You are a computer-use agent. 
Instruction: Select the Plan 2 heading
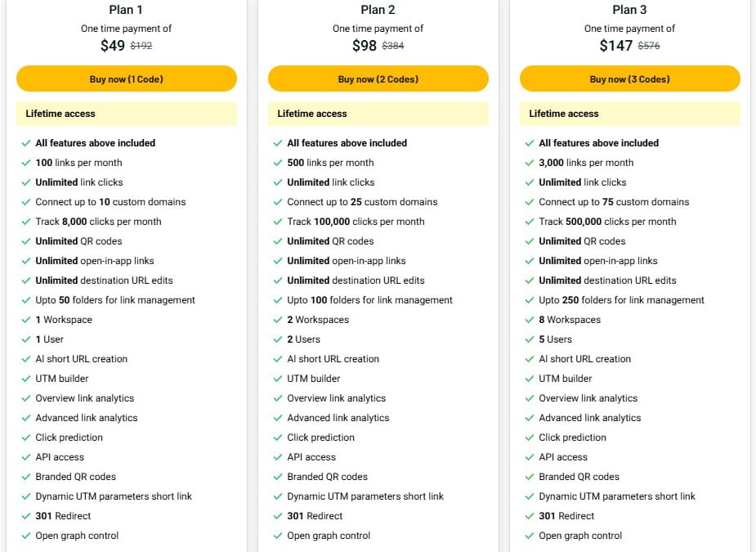point(378,10)
